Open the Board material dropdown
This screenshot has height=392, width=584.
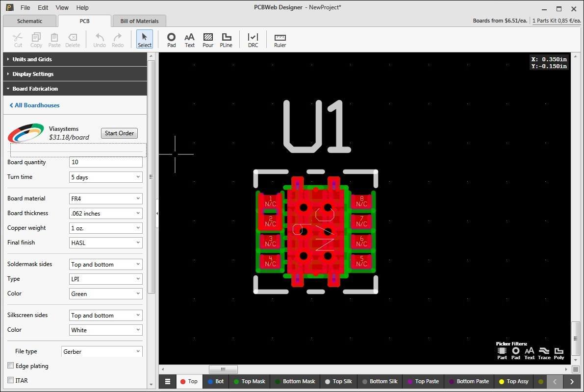pyautogui.click(x=106, y=199)
